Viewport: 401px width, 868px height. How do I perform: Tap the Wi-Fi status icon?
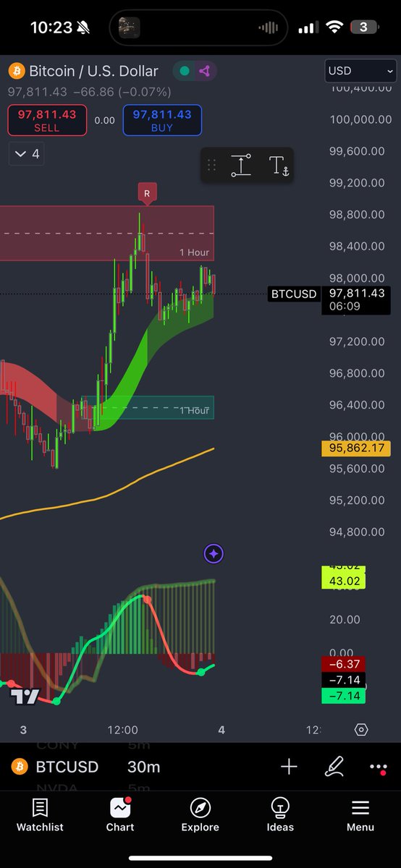(334, 27)
